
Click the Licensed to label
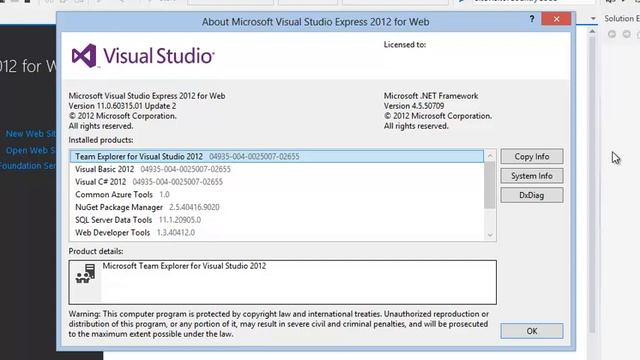pos(404,45)
